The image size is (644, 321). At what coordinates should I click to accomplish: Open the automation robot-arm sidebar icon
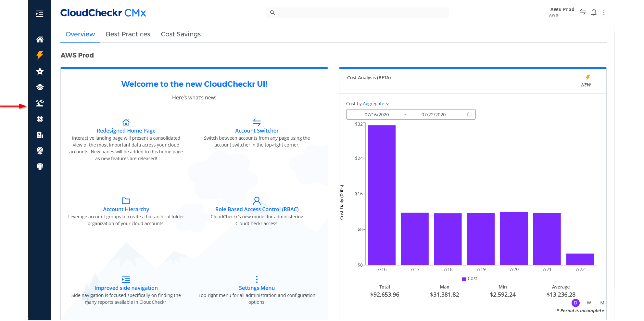click(x=40, y=103)
